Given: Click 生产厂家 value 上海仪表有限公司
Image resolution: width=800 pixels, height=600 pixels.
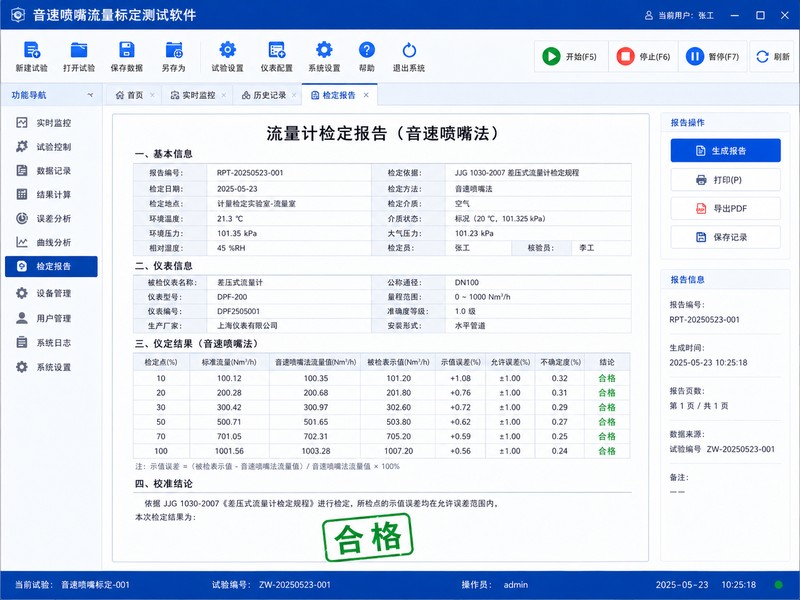Looking at the screenshot, I should (x=247, y=326).
